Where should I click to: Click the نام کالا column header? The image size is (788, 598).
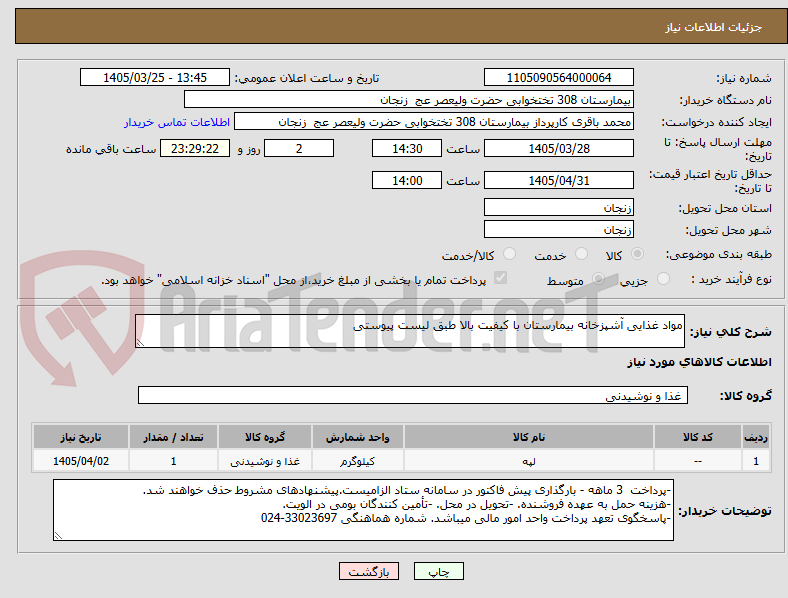pos(529,437)
